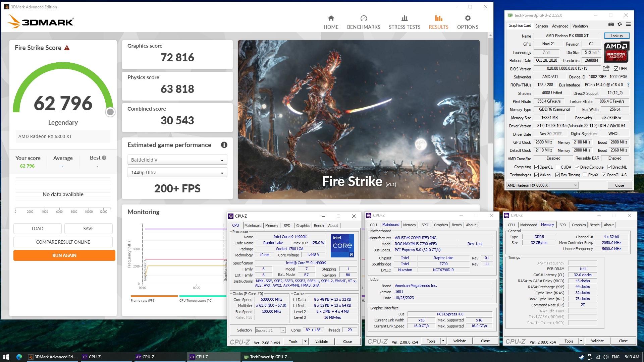This screenshot has height=362, width=644.
Task: Click the Home icon in 3DMark
Action: click(x=331, y=18)
